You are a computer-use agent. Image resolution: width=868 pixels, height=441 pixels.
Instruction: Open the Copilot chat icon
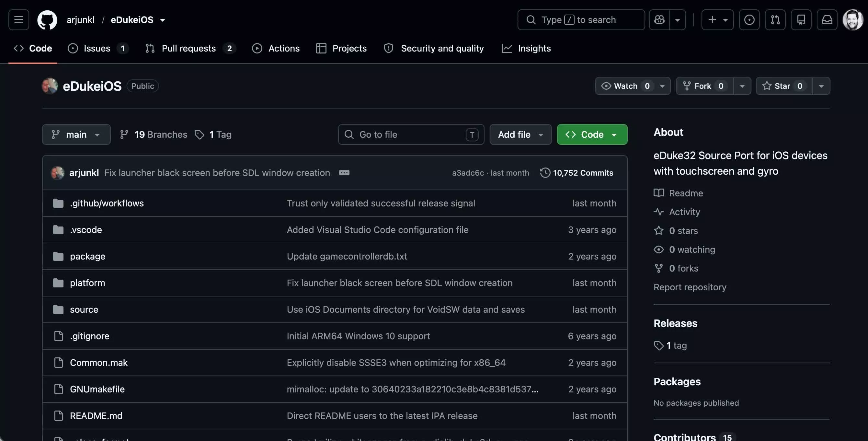pos(659,19)
